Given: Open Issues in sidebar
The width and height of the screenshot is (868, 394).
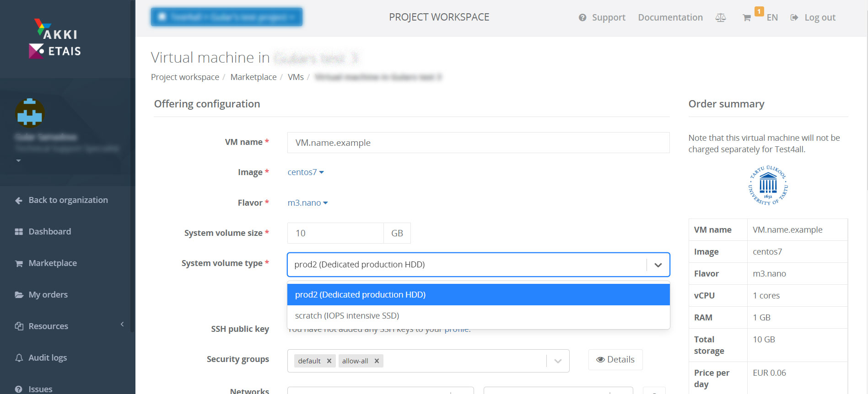Looking at the screenshot, I should point(40,389).
